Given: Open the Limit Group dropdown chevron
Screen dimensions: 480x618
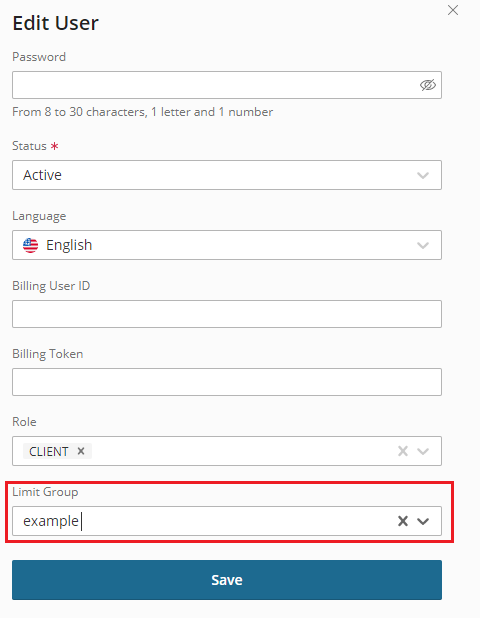Looking at the screenshot, I should [423, 521].
